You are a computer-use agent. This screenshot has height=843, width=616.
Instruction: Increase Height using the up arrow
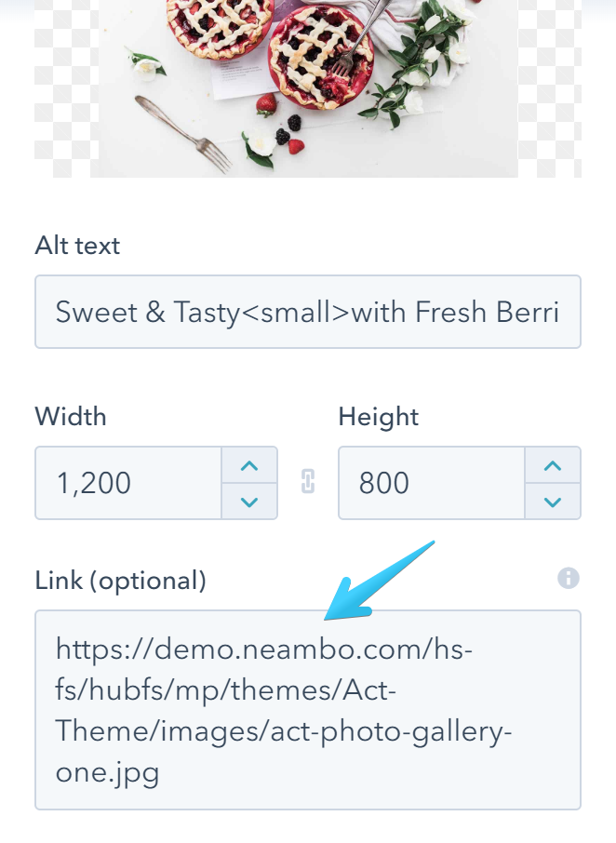point(553,465)
